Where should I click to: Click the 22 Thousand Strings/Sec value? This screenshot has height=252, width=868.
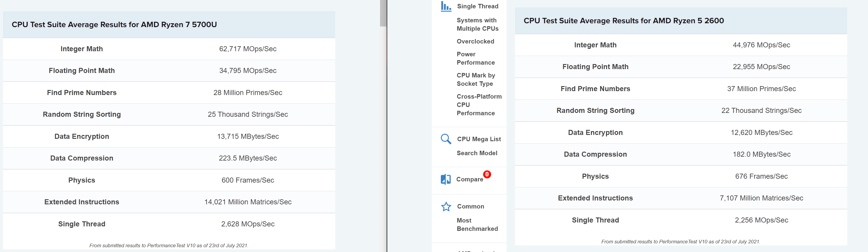(x=761, y=111)
